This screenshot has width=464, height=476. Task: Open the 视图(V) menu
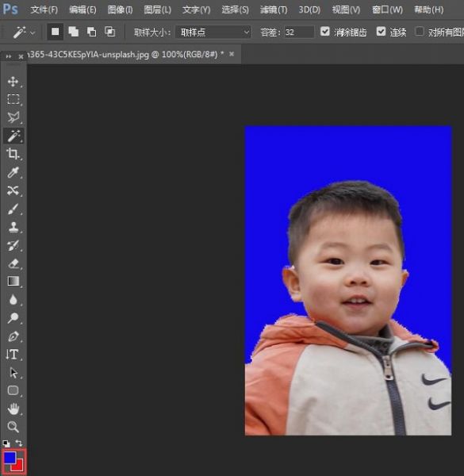347,10
